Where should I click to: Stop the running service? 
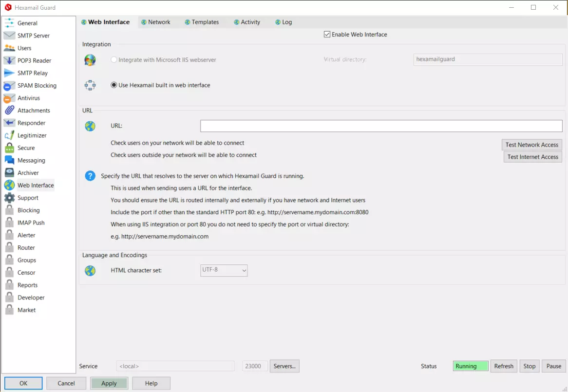529,366
